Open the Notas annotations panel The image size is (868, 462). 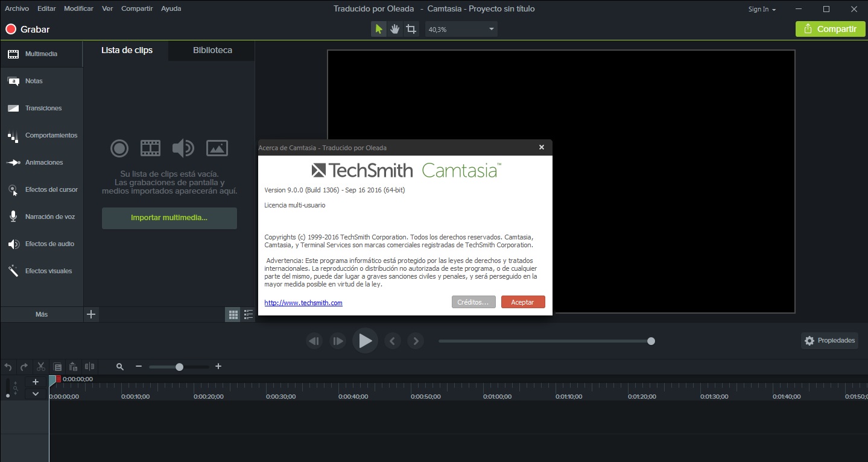click(42, 81)
